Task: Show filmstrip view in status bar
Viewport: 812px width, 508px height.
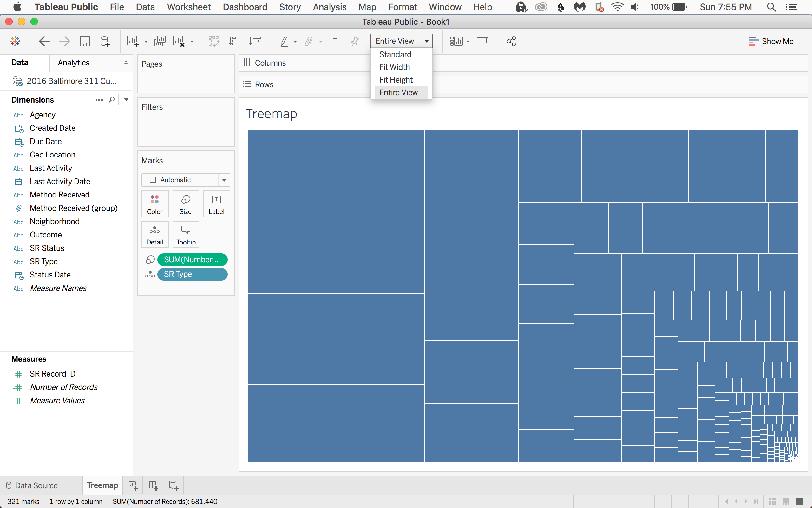Action: click(786, 502)
